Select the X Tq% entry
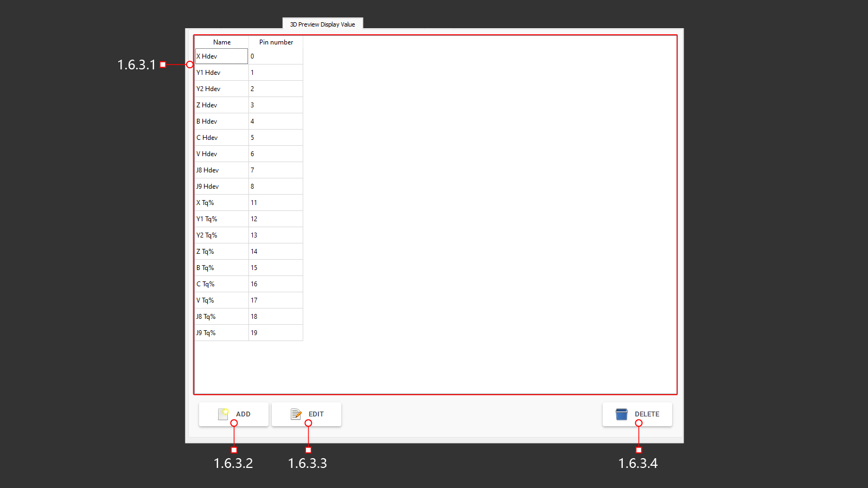Viewport: 868px width, 488px height. click(221, 202)
